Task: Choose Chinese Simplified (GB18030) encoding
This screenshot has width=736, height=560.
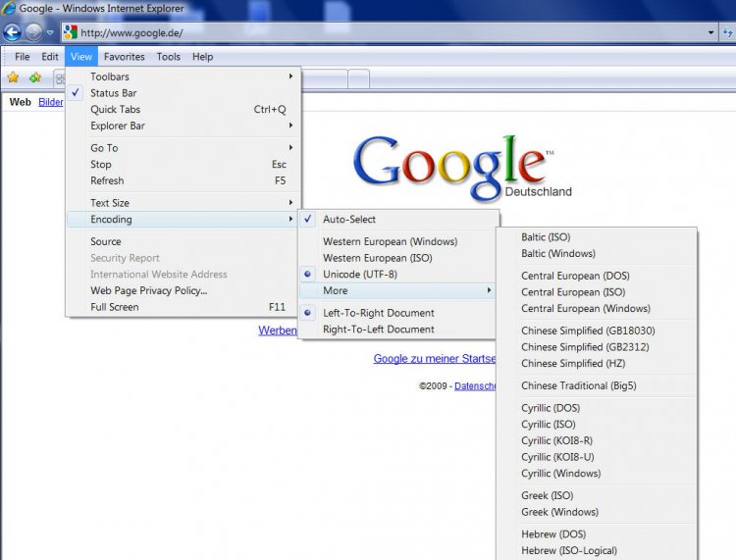Action: click(597, 331)
